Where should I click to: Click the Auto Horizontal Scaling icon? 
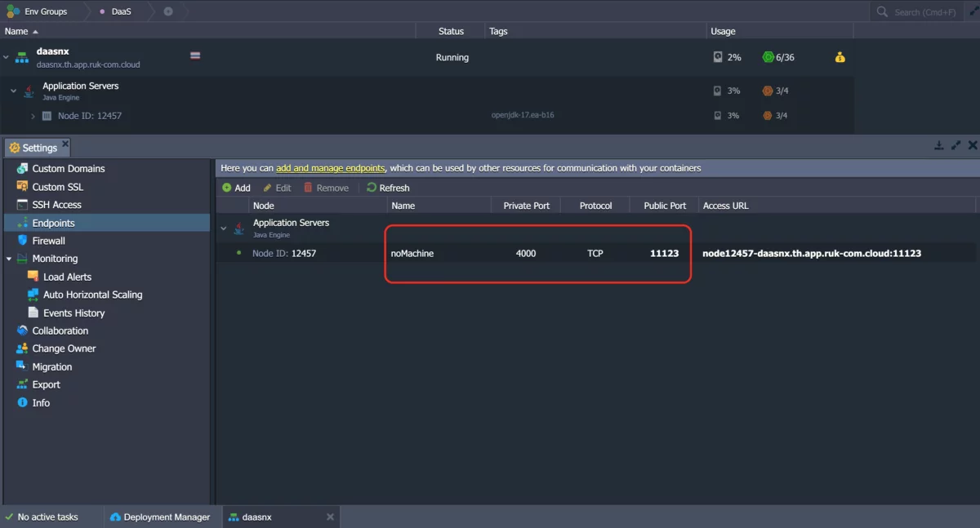click(33, 295)
